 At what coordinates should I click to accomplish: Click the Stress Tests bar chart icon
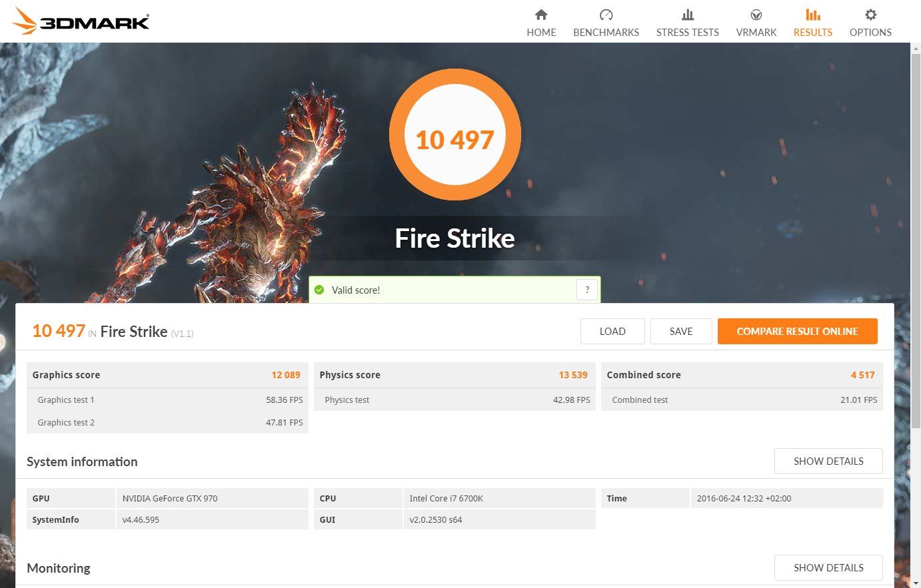688,15
